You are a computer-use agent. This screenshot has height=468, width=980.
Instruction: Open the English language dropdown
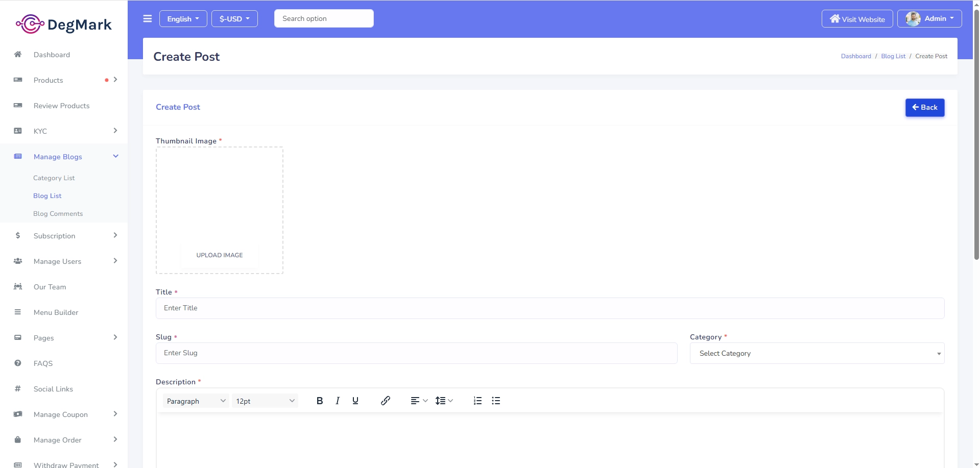pyautogui.click(x=183, y=19)
